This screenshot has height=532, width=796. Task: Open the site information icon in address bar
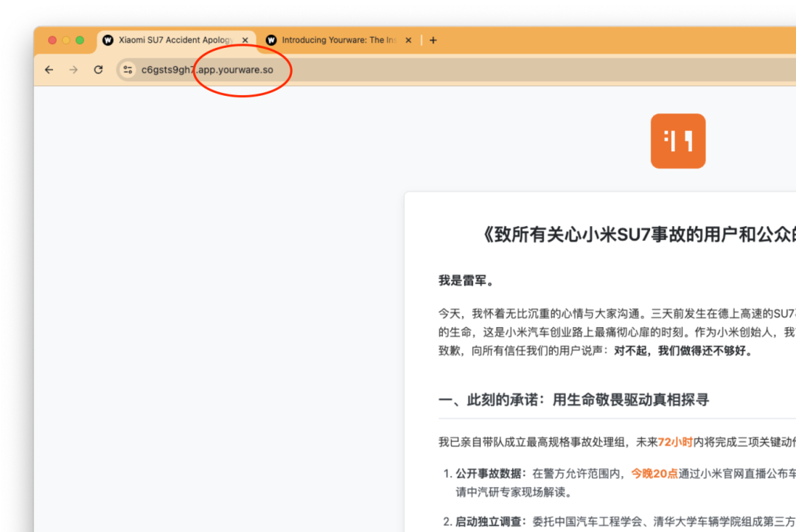click(128, 69)
